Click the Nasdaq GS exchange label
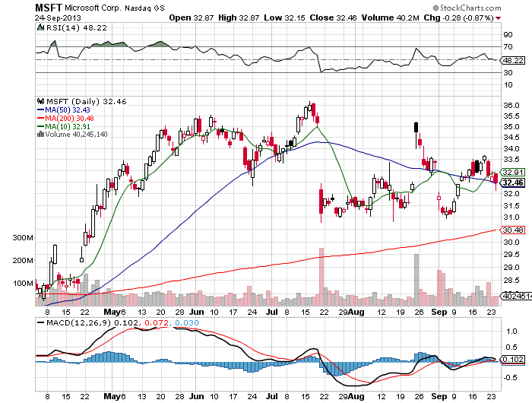Screen dimensions: 532x403 pos(144,8)
